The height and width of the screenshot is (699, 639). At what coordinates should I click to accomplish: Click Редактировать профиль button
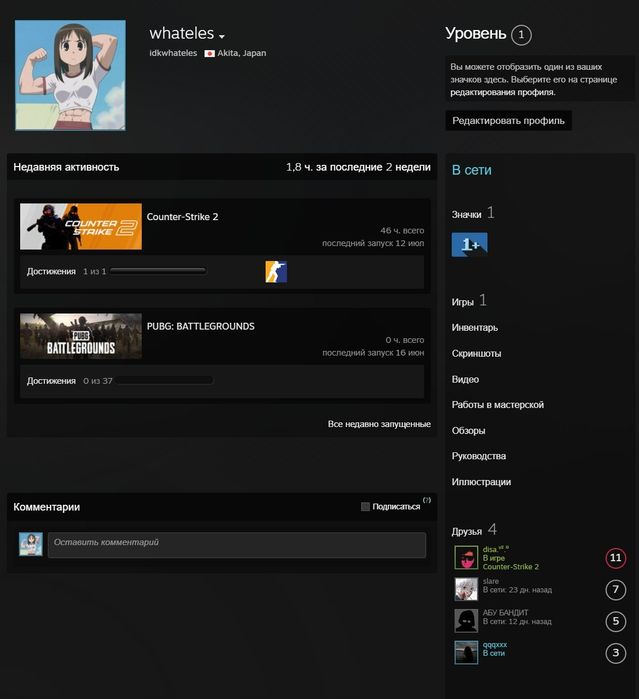[x=508, y=120]
